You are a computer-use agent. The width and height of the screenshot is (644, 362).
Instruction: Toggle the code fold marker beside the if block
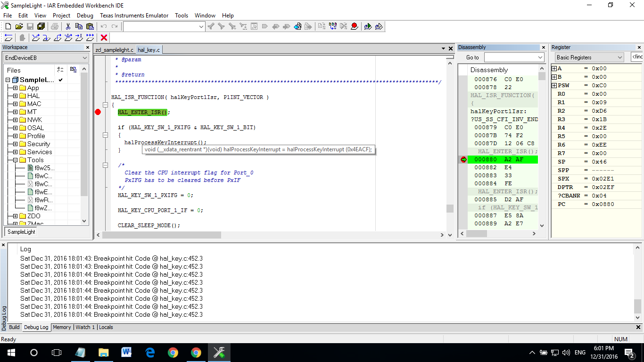tap(106, 135)
